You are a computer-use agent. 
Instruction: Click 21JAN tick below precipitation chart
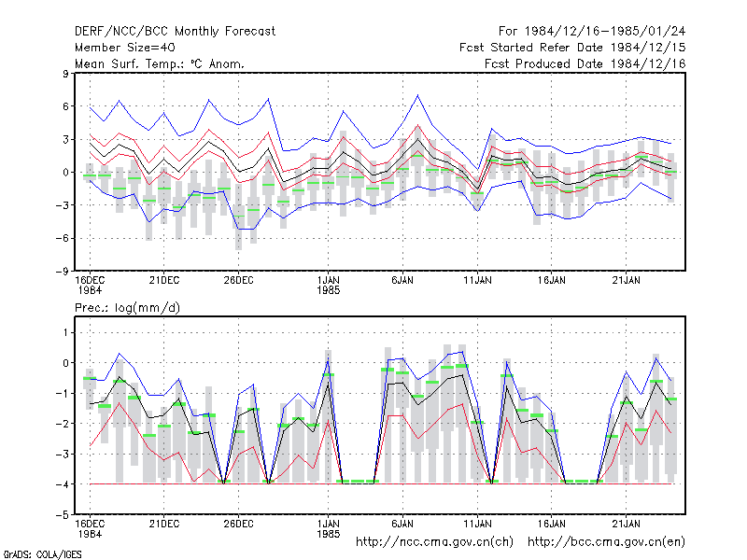pyautogui.click(x=626, y=524)
